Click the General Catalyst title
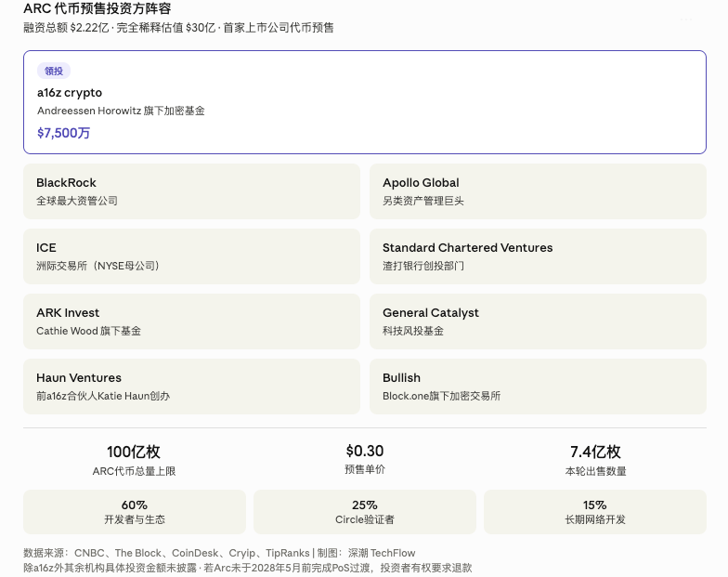The height and width of the screenshot is (577, 728). pyautogui.click(x=431, y=313)
